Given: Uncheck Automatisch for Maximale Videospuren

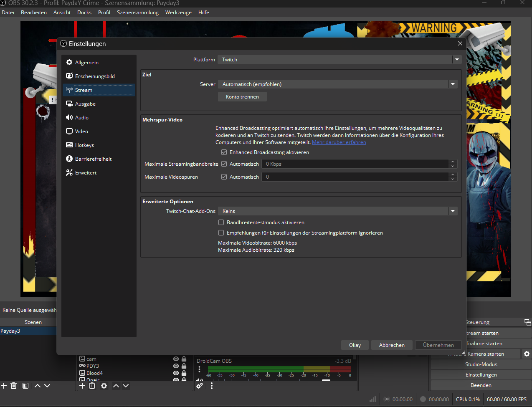Looking at the screenshot, I should click(224, 177).
